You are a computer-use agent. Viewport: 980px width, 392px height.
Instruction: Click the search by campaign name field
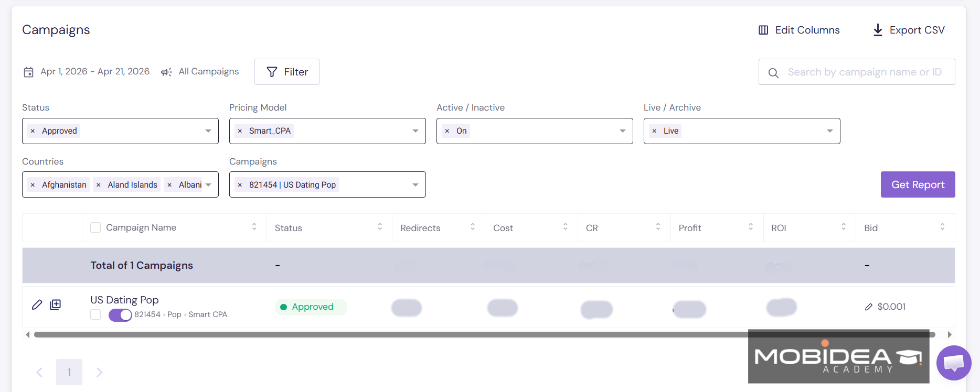(857, 72)
